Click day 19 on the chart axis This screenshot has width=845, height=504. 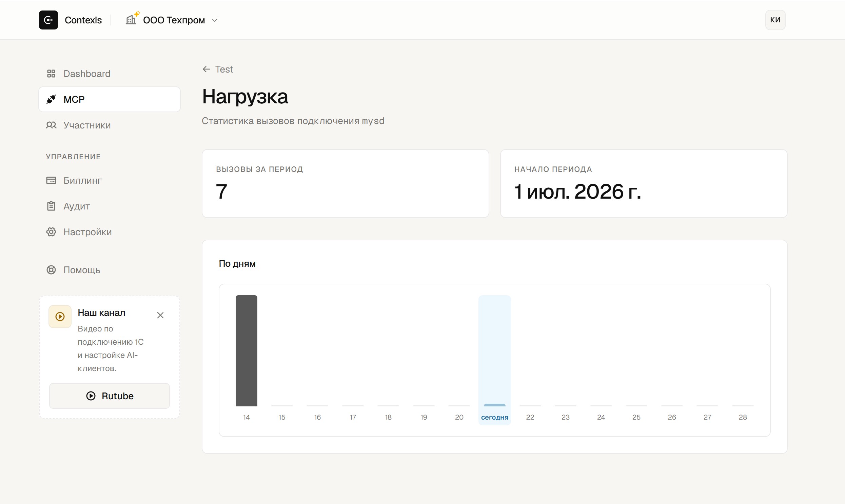424,417
